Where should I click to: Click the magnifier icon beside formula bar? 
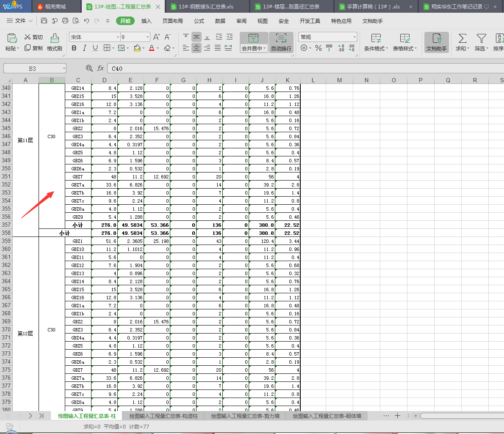[x=89, y=68]
